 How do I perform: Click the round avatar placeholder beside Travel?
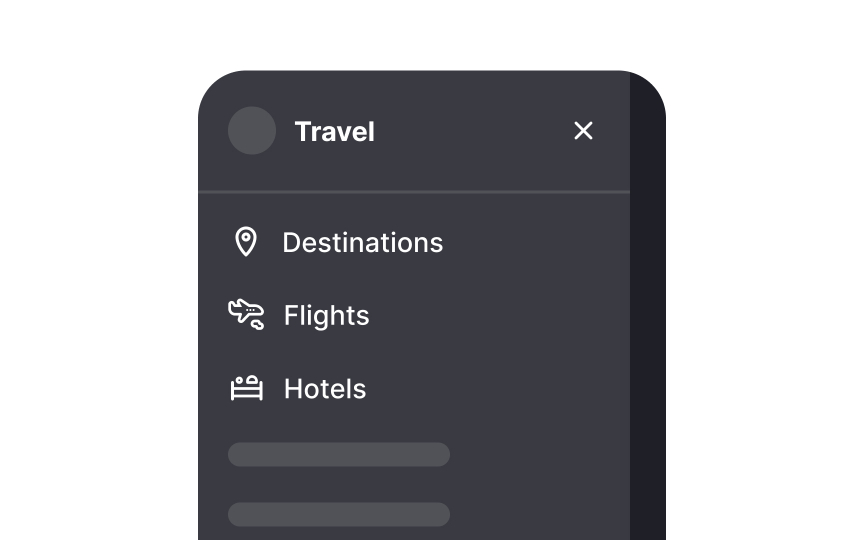pos(252,131)
